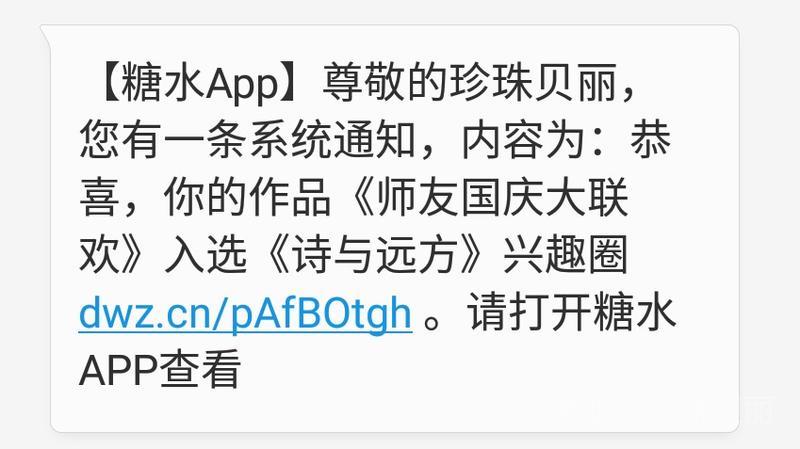Screen dimensions: 800x449
Task: Tap the phrase 您有一条系统通知
Action: point(247,140)
